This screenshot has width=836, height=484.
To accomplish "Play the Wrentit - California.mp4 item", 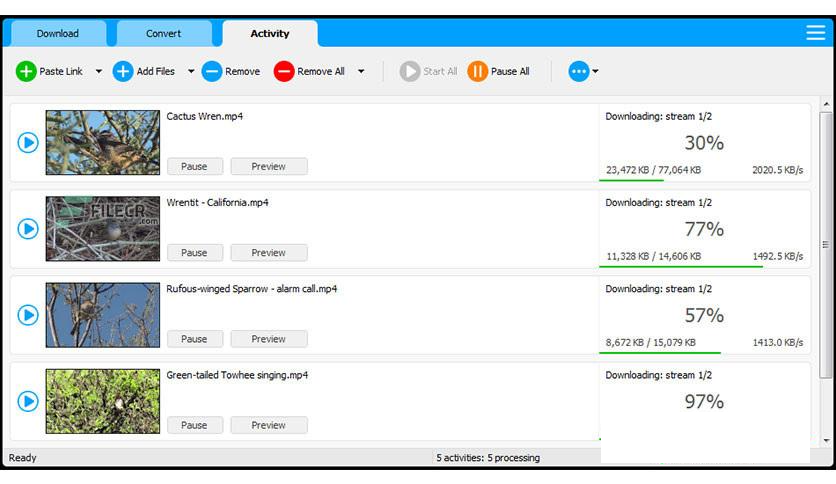I will pos(28,229).
